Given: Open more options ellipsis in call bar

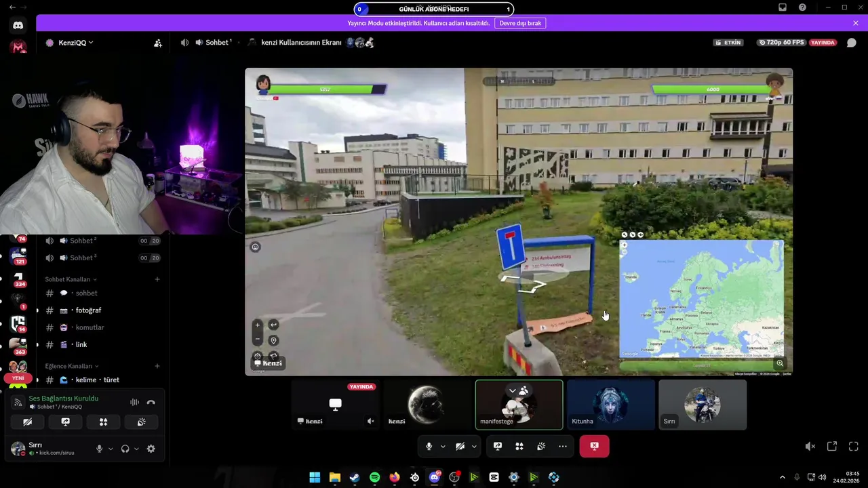Looking at the screenshot, I should (x=562, y=446).
